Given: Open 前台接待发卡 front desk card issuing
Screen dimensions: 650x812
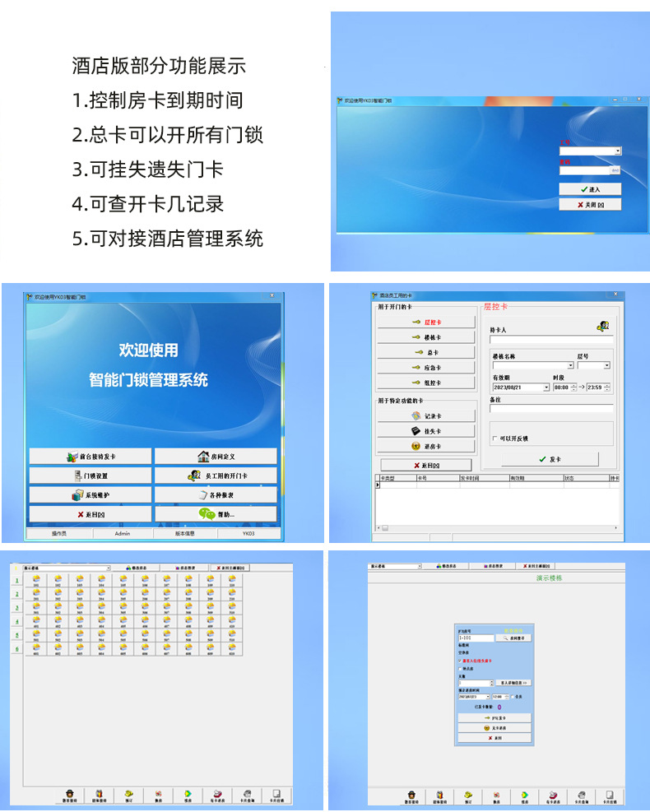Looking at the screenshot, I should 91,457.
